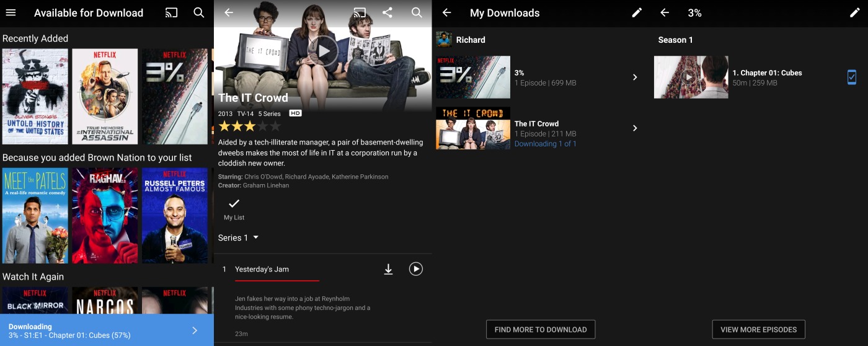
Task: Open the Raghav poster
Action: pyautogui.click(x=105, y=215)
